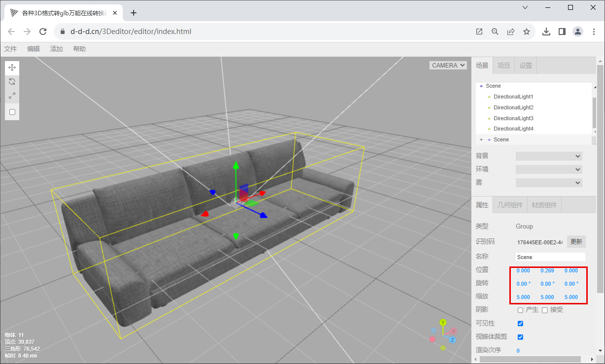This screenshot has height=364, width=605.
Task: Open the browser profile menu
Action: coord(577,32)
